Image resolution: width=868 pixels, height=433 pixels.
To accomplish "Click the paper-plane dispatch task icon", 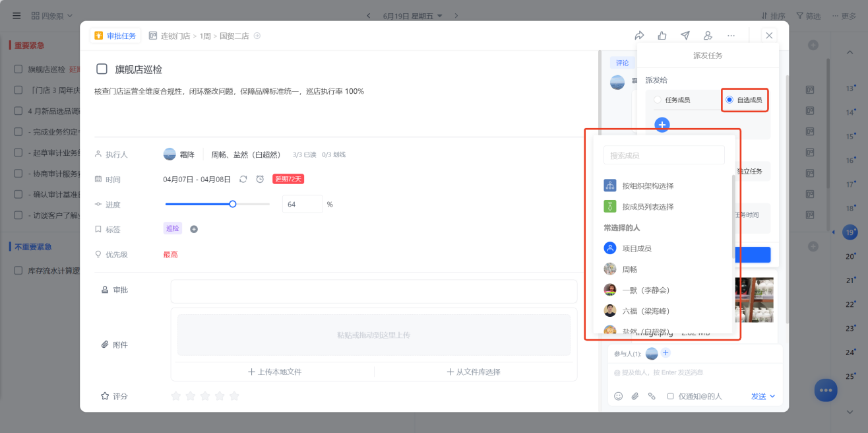I will 685,36.
